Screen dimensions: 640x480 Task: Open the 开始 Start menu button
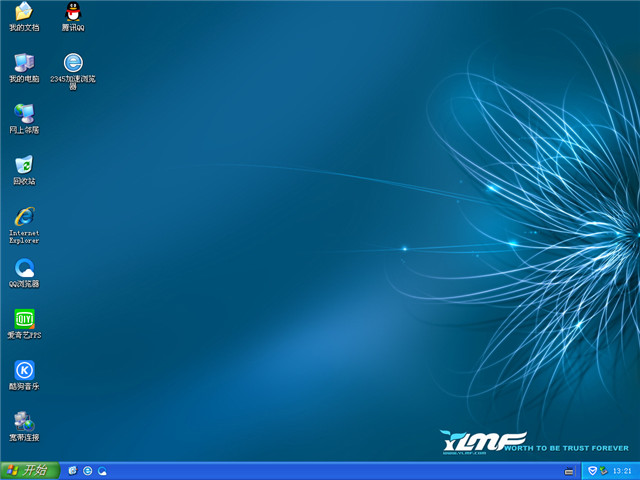(28, 470)
